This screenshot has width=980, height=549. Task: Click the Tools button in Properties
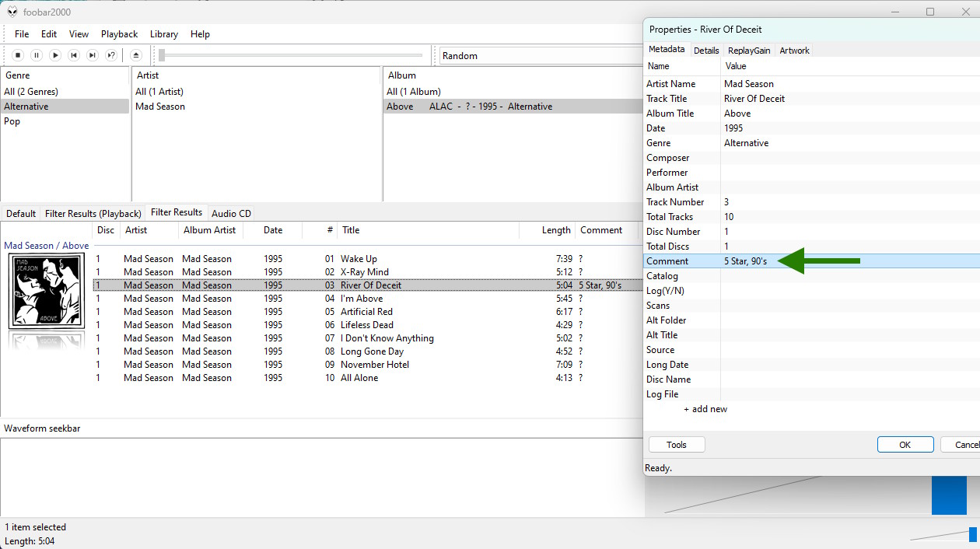pos(677,445)
